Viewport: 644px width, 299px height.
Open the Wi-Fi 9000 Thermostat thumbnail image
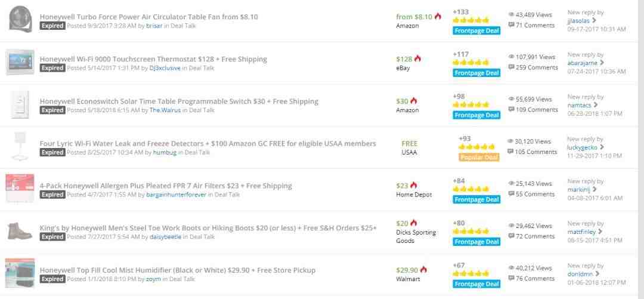click(20, 62)
